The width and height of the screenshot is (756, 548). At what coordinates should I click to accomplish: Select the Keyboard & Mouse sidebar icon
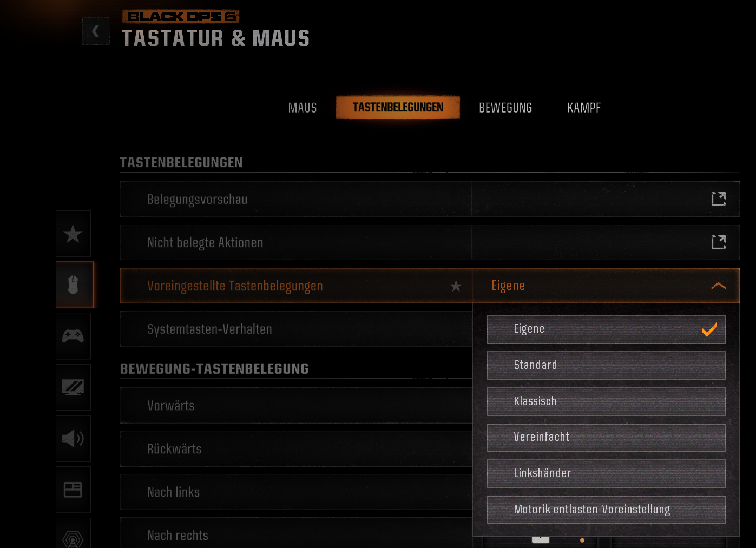coord(74,285)
